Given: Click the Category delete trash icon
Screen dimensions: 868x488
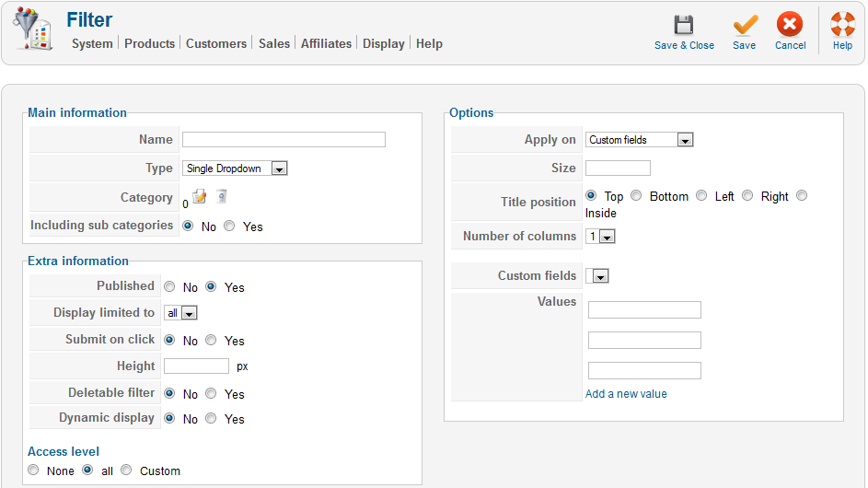Looking at the screenshot, I should [x=222, y=196].
